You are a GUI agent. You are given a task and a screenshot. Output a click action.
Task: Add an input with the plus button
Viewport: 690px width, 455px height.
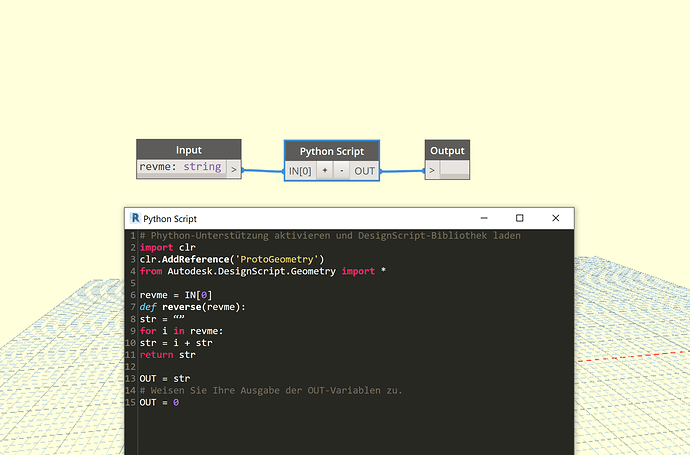click(x=325, y=170)
